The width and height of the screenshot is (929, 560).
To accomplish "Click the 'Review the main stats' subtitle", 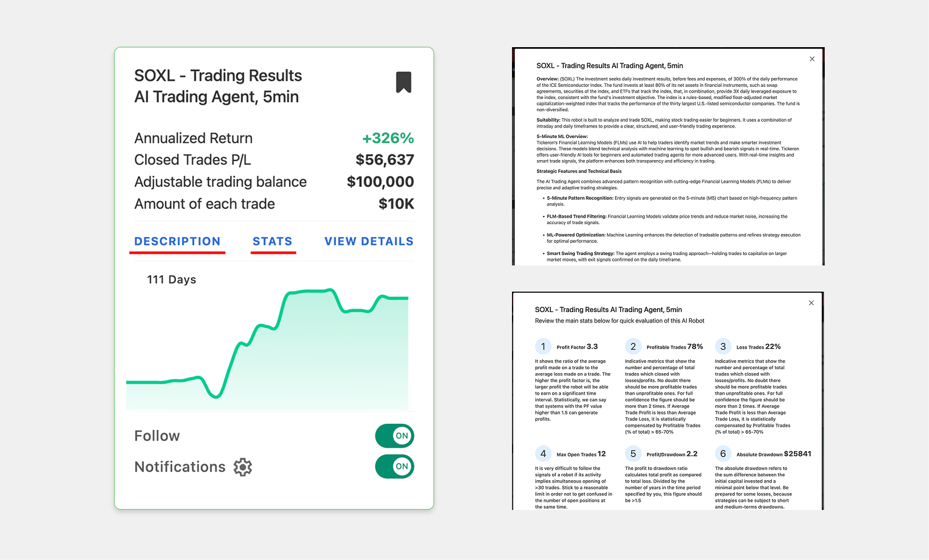I will (620, 321).
